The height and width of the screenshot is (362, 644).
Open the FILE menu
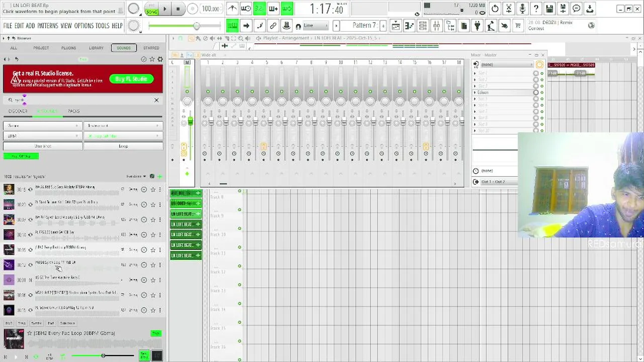[x=8, y=26]
